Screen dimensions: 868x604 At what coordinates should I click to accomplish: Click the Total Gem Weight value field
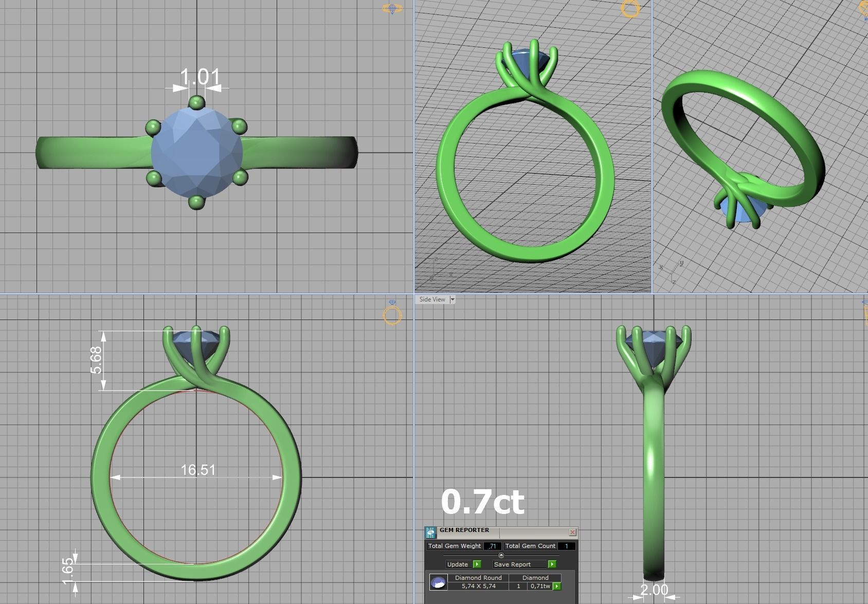pyautogui.click(x=492, y=546)
